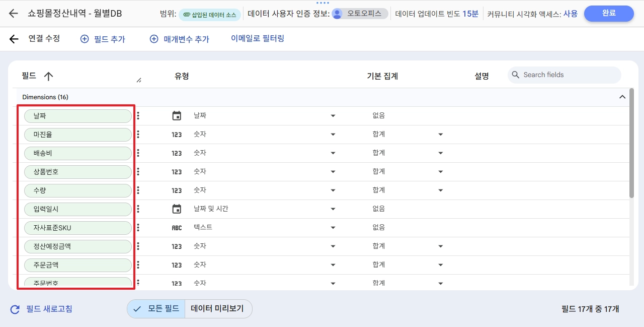644x327 pixels.
Task: Open aggregation dropdown for 주문금액 field
Action: click(x=441, y=265)
